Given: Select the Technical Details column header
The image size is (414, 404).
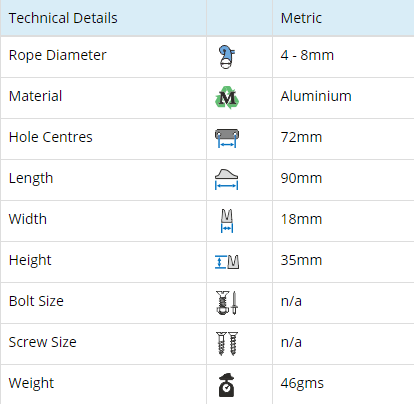Looking at the screenshot, I should click(63, 18).
